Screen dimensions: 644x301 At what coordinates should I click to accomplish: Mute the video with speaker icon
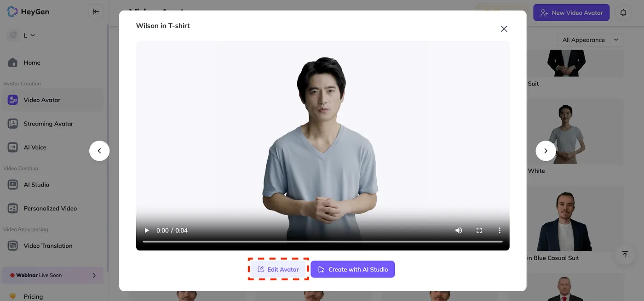coord(459,230)
